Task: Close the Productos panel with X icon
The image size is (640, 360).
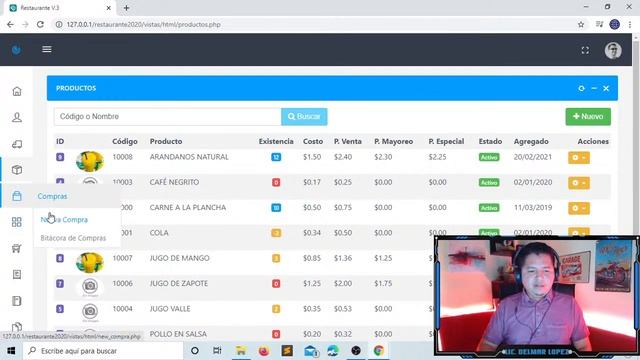Action: click(x=606, y=88)
